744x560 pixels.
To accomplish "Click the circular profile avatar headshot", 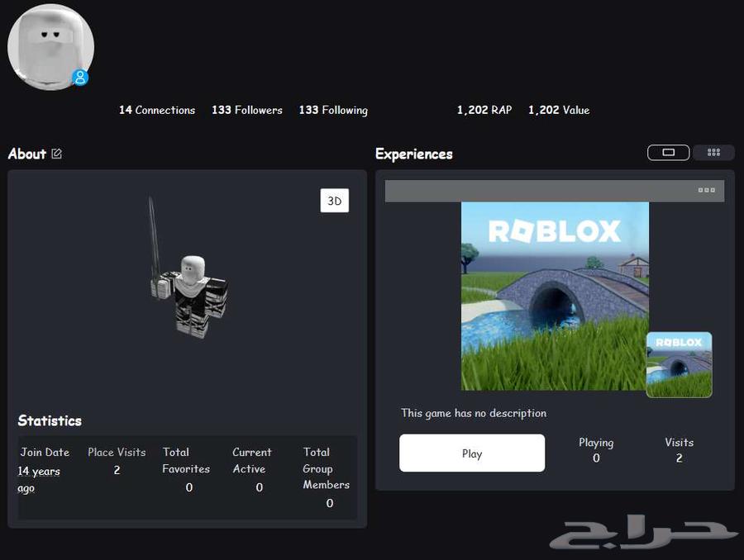I will coord(50,47).
